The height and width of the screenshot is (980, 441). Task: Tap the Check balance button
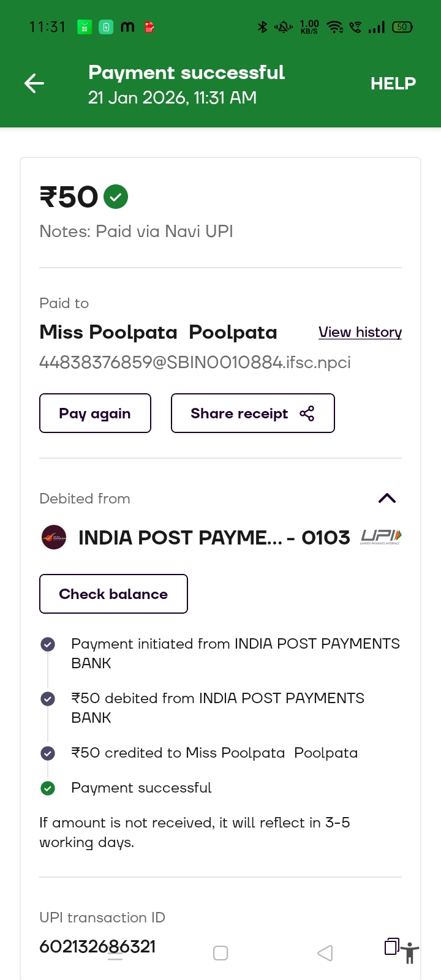(x=113, y=594)
